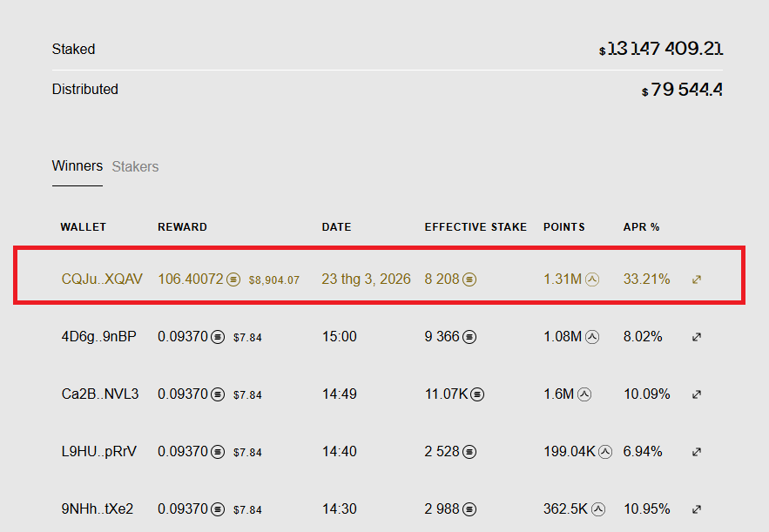The image size is (769, 532).
Task: Click SOL icon beside 9 366 stake
Action: tap(469, 337)
